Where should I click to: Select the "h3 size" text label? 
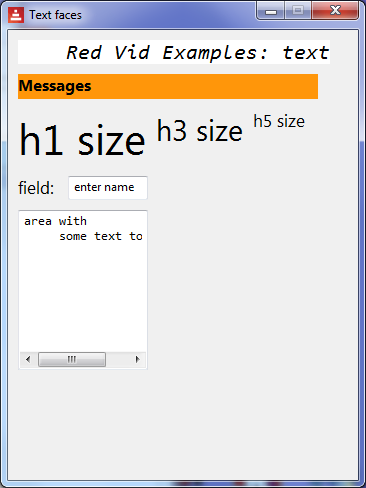click(200, 131)
